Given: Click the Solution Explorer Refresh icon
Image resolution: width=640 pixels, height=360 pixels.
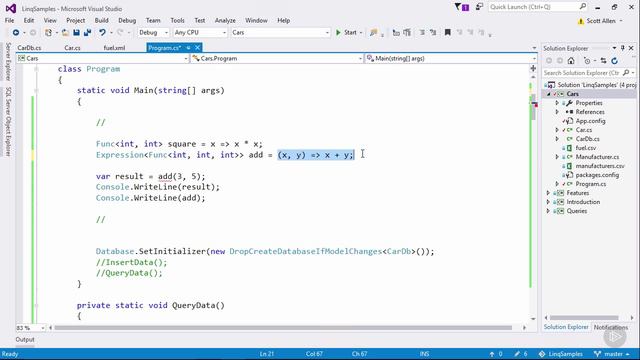Looking at the screenshot, I should pos(614,61).
